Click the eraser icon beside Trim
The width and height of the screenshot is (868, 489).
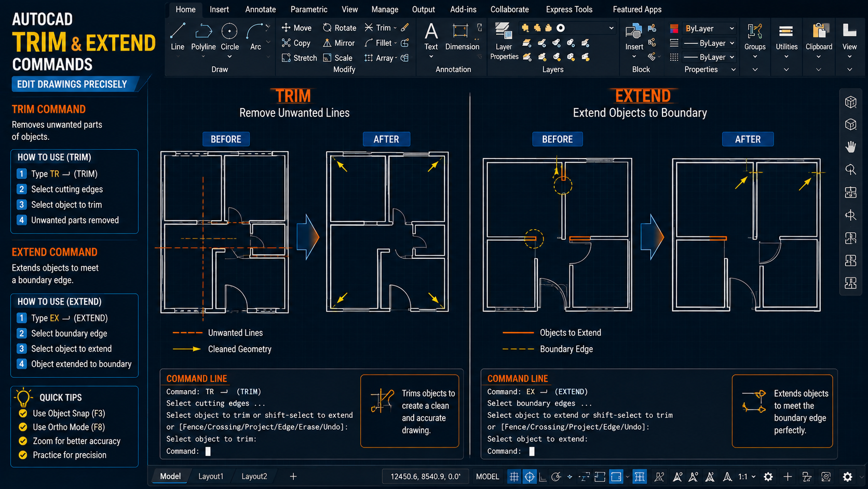(405, 28)
